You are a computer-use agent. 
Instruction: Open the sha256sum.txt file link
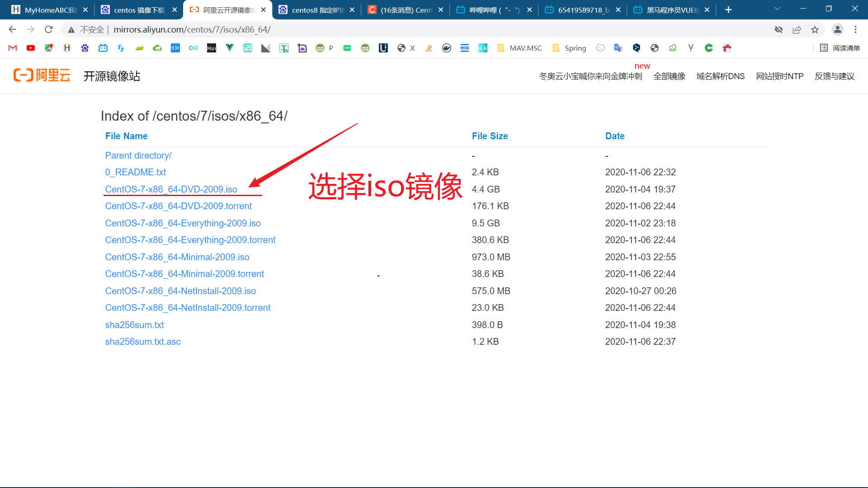(134, 325)
